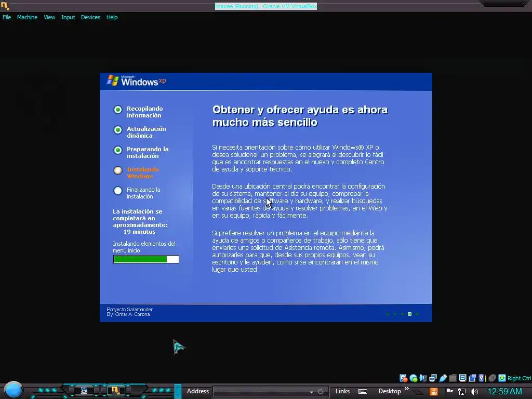Click the 'Proyecto Salamander' footer text
The height and width of the screenshot is (399, 532).
pos(129,310)
